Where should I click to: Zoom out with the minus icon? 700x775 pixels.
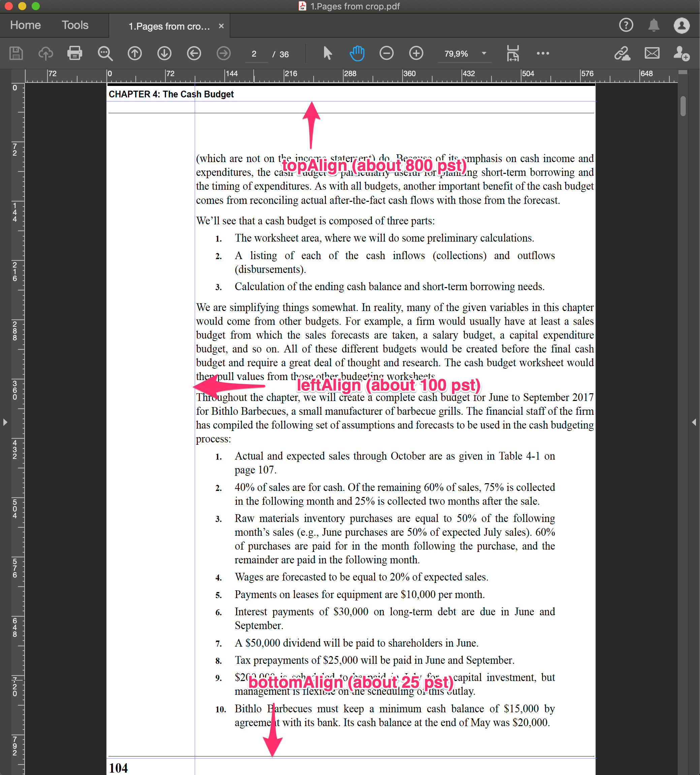pos(386,54)
